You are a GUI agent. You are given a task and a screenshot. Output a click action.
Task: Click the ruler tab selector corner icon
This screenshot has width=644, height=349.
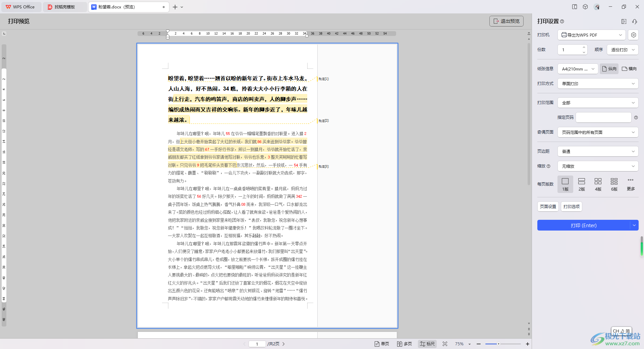(x=4, y=34)
